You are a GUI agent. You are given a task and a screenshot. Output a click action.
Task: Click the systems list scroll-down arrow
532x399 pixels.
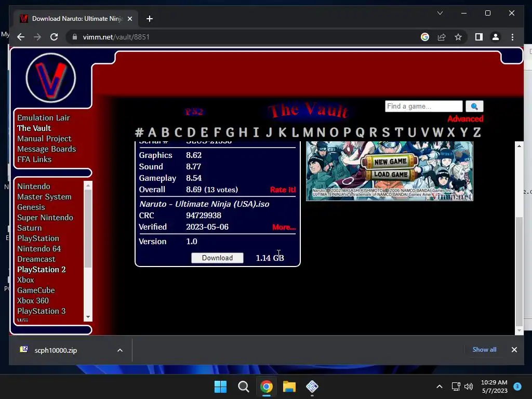88,317
